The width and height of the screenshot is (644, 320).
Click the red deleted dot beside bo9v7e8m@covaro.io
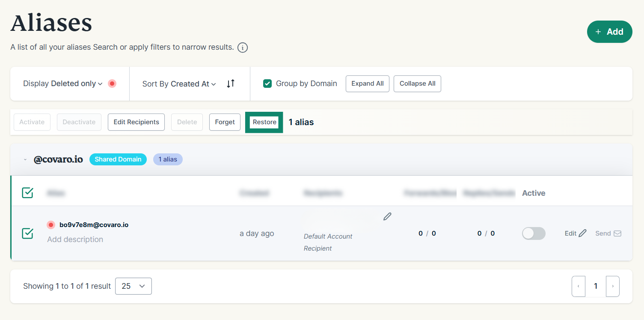tap(51, 224)
